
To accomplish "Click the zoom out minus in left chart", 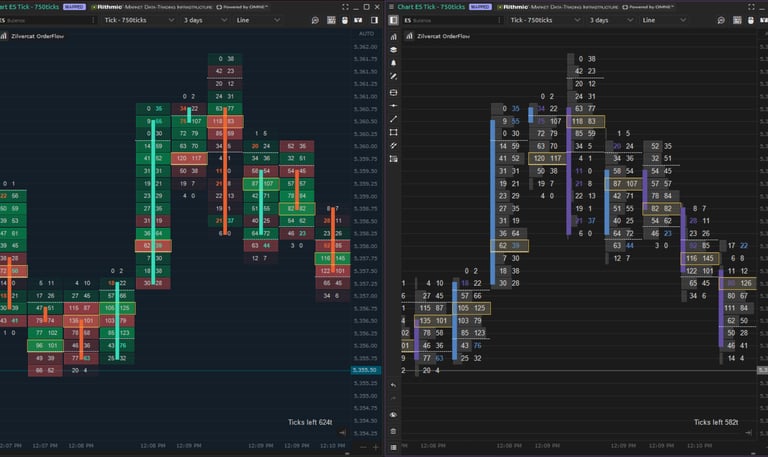I will pyautogui.click(x=363, y=447).
